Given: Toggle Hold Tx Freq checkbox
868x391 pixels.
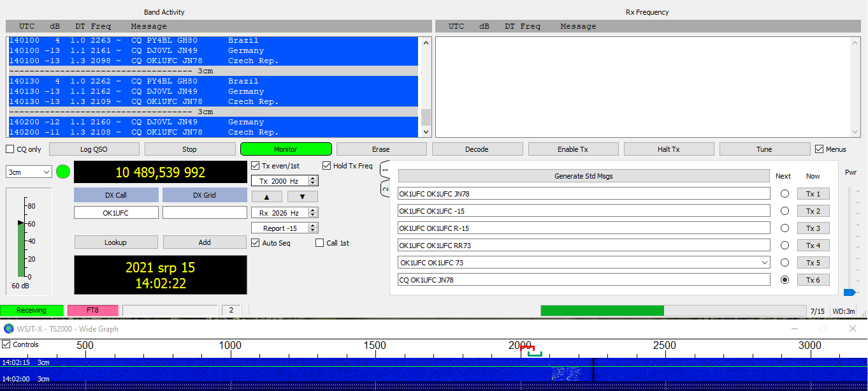Looking at the screenshot, I should click(x=328, y=166).
